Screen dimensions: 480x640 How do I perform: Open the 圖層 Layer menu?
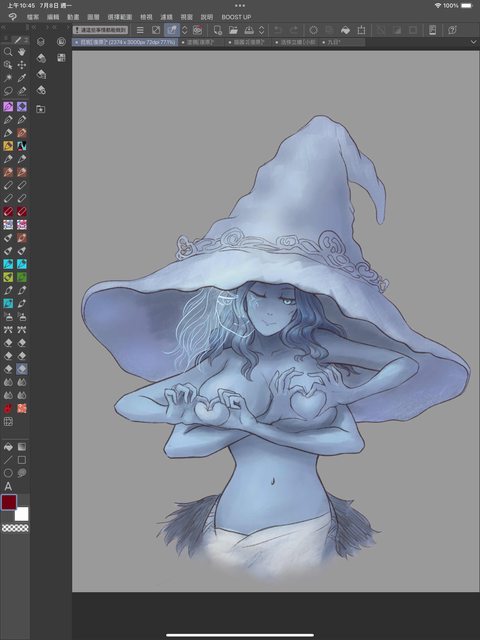pyautogui.click(x=93, y=17)
